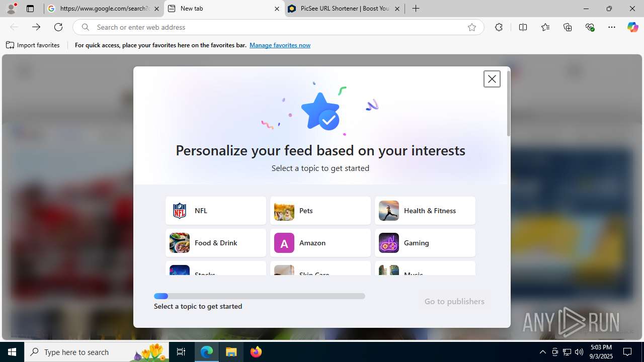The width and height of the screenshot is (644, 362).
Task: Open the tab actions menu icon
Action: 30,9
